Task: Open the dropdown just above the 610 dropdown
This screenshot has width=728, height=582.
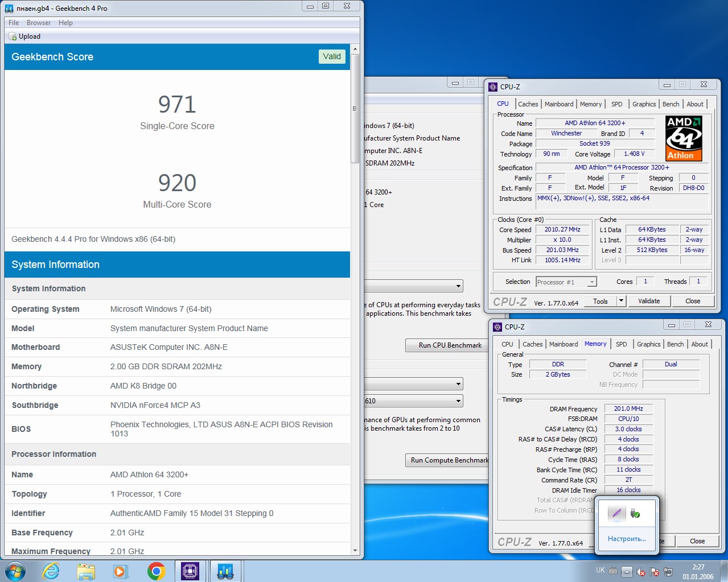Action: 413,385
